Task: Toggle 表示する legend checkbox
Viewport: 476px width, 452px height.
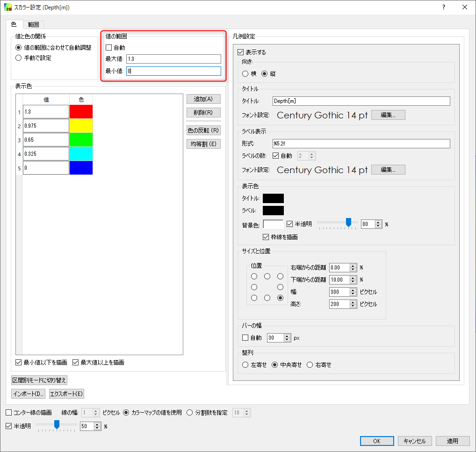Action: tap(241, 52)
